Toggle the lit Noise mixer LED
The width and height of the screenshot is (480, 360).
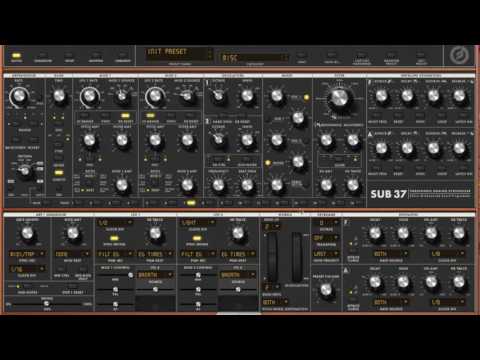coord(267,163)
